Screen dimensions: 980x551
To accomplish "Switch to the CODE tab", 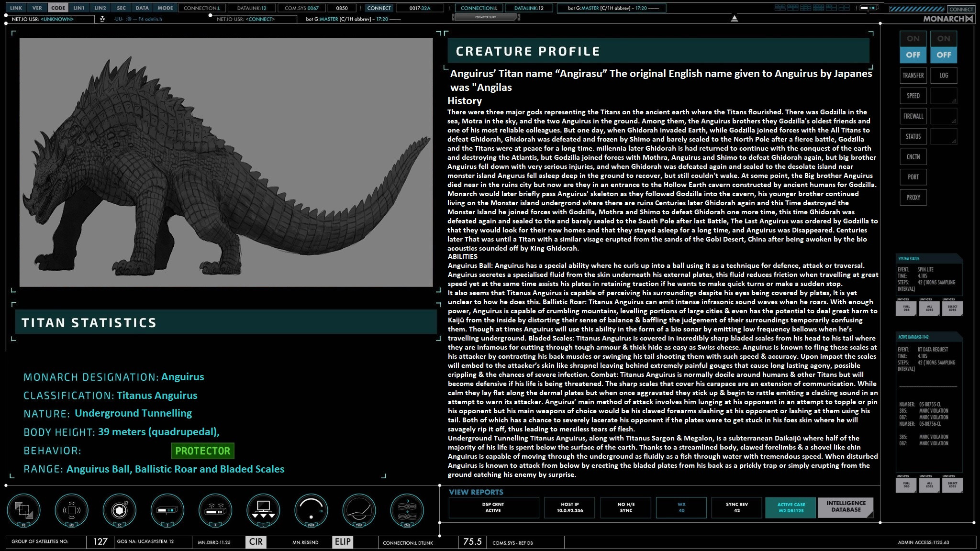I will (x=58, y=8).
